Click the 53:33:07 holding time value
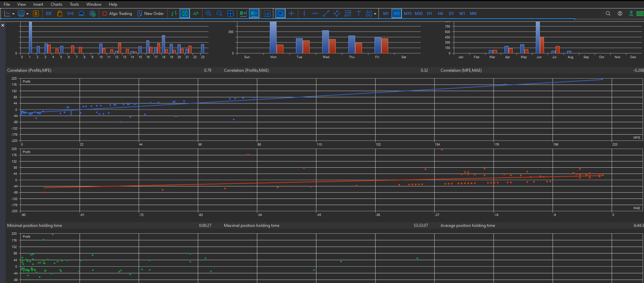The image size is (644, 283). [x=421, y=226]
